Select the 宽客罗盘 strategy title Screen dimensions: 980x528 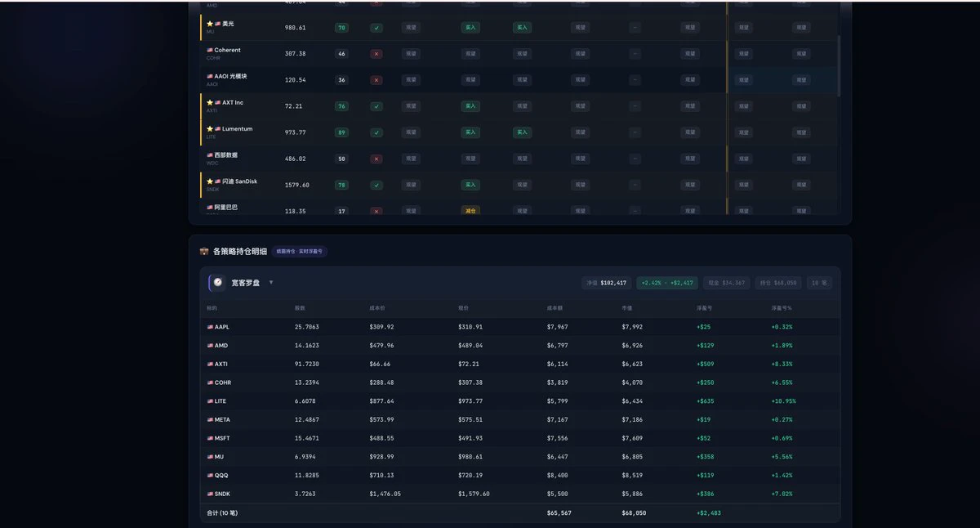coord(245,283)
